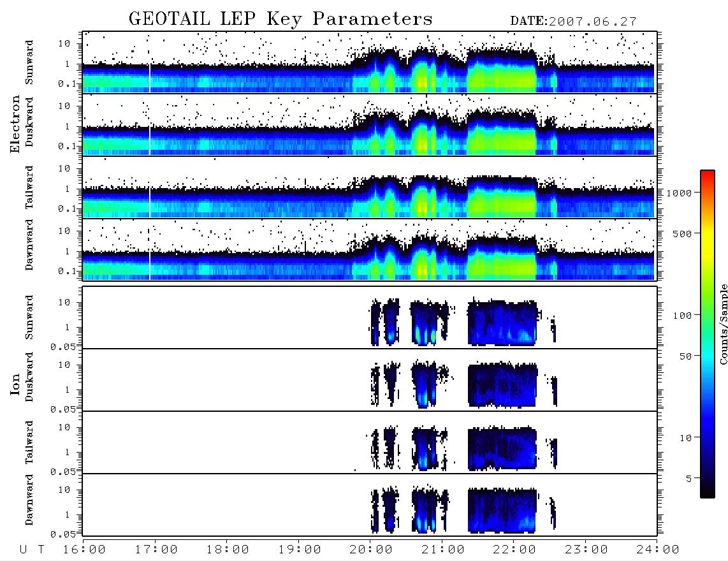Select the Electron "Sunward" panel label
Screen dimensions: 728x561
coord(29,62)
